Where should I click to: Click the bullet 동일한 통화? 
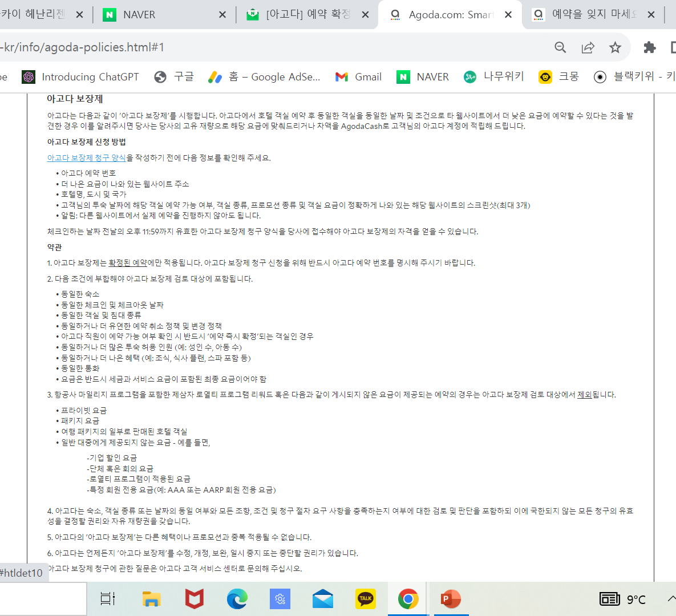(80, 368)
